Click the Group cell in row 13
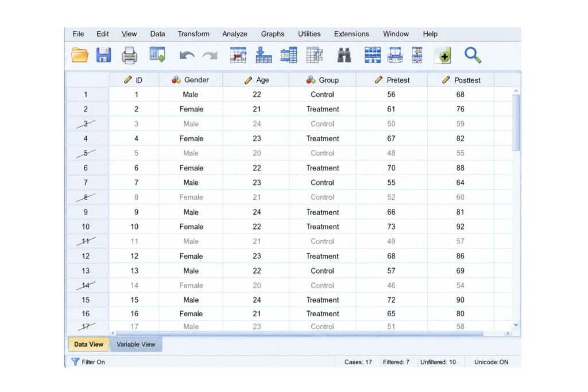588x392 pixels. pyautogui.click(x=323, y=270)
